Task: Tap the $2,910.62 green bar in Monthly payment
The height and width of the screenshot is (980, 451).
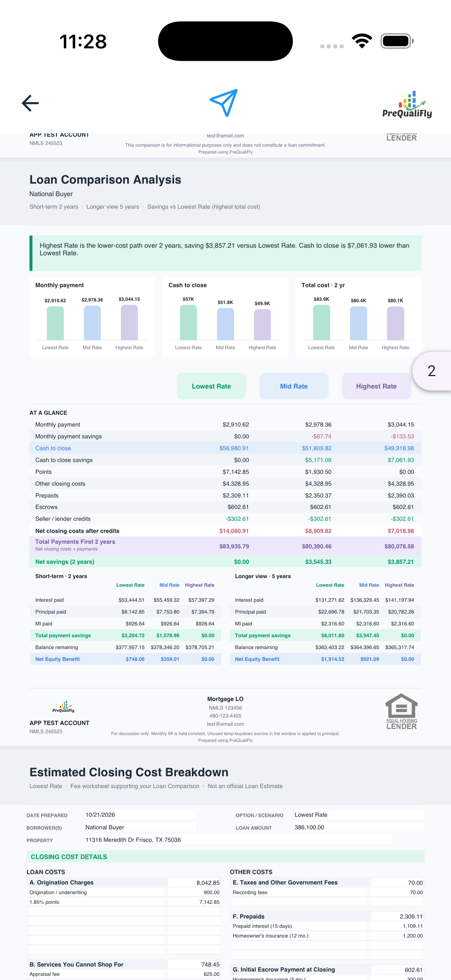Action: (55, 323)
